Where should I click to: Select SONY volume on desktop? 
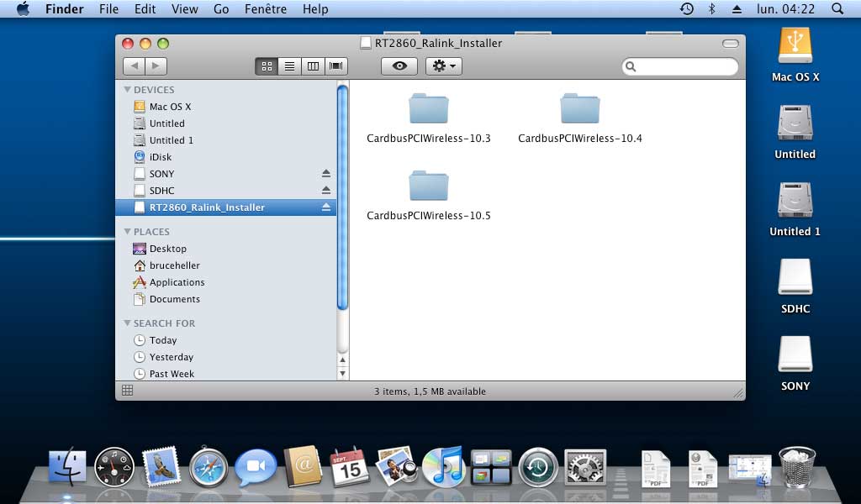[x=795, y=364]
